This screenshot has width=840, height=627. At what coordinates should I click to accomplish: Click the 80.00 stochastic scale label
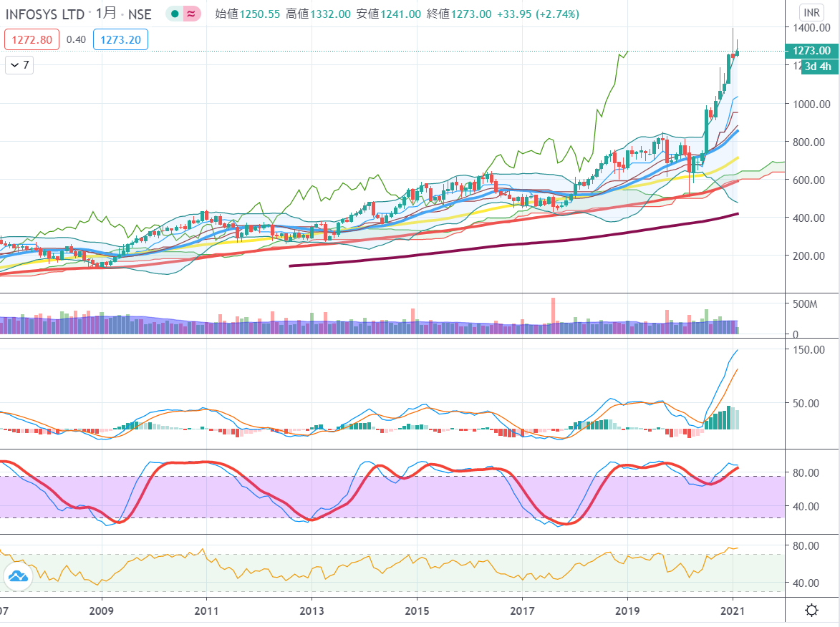coord(806,473)
